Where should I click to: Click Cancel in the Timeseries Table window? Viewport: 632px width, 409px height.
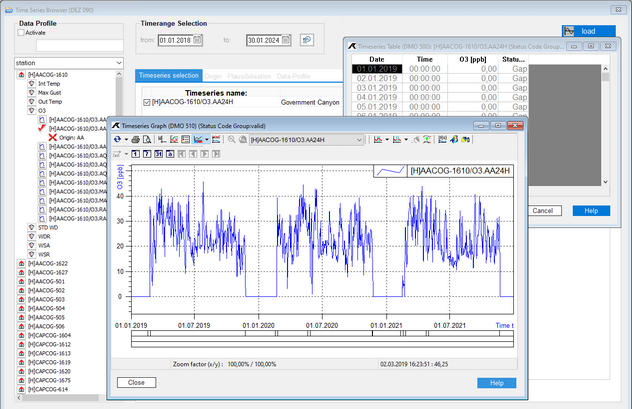543,210
